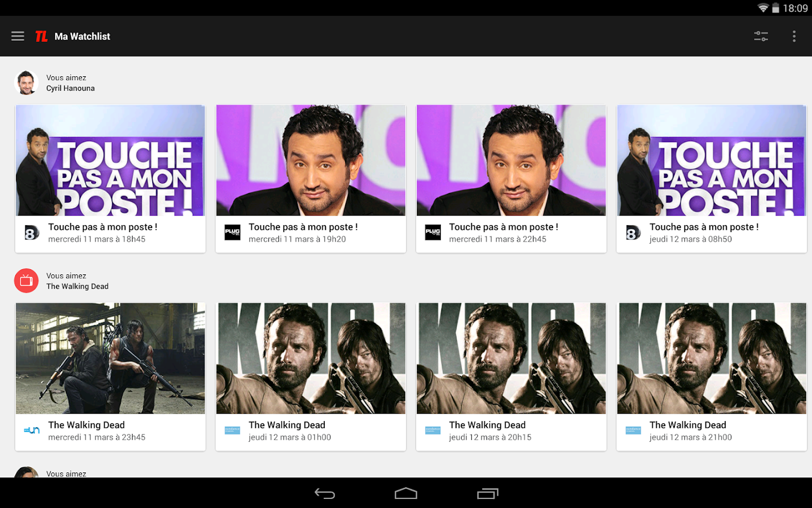Open Touche pas à mon poste thumbnail for 18h45

(x=111, y=160)
